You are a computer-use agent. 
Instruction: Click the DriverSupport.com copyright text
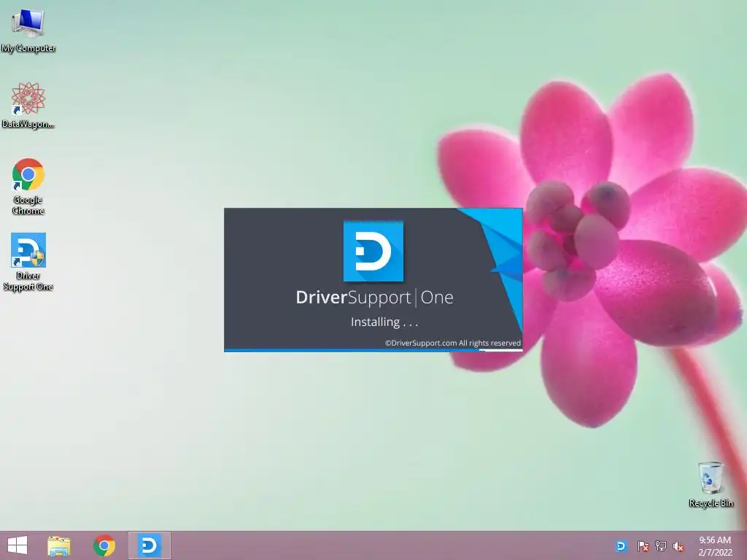[453, 343]
